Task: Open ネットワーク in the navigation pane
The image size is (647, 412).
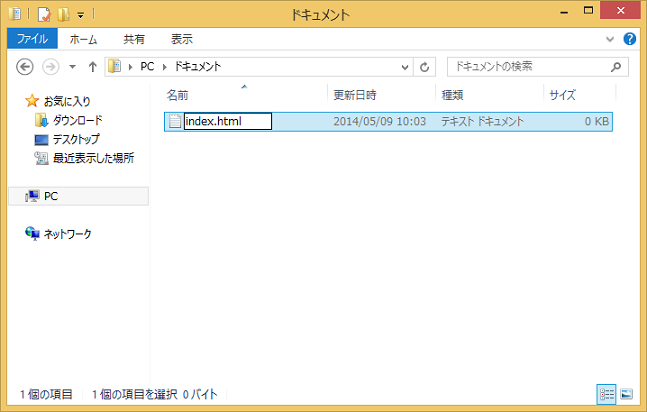Action: pyautogui.click(x=66, y=234)
